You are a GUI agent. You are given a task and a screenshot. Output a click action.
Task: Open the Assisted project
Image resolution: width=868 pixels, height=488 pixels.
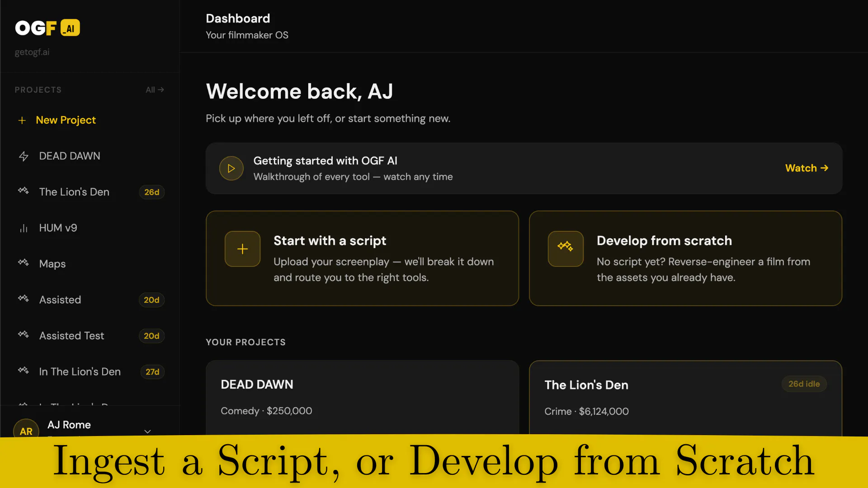(x=60, y=300)
